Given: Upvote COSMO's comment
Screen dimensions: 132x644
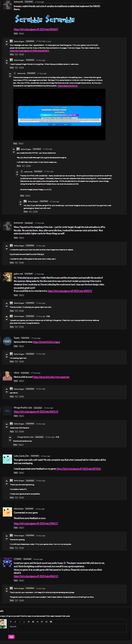Looking at the screenshot, I should pos(0,559).
